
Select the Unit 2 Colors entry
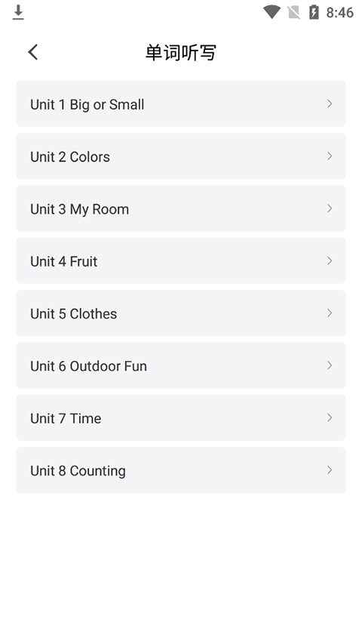(181, 156)
